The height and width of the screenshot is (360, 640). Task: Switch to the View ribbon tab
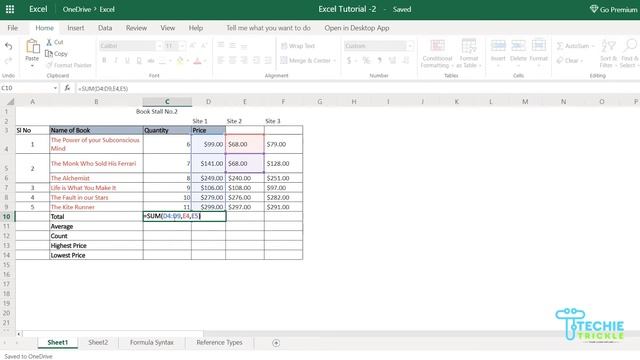point(167,28)
